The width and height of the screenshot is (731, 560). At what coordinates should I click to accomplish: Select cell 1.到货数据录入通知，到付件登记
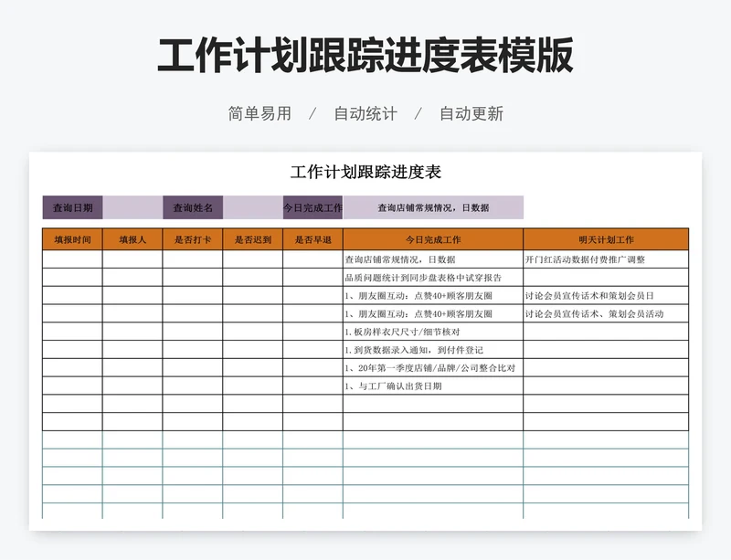pos(433,350)
